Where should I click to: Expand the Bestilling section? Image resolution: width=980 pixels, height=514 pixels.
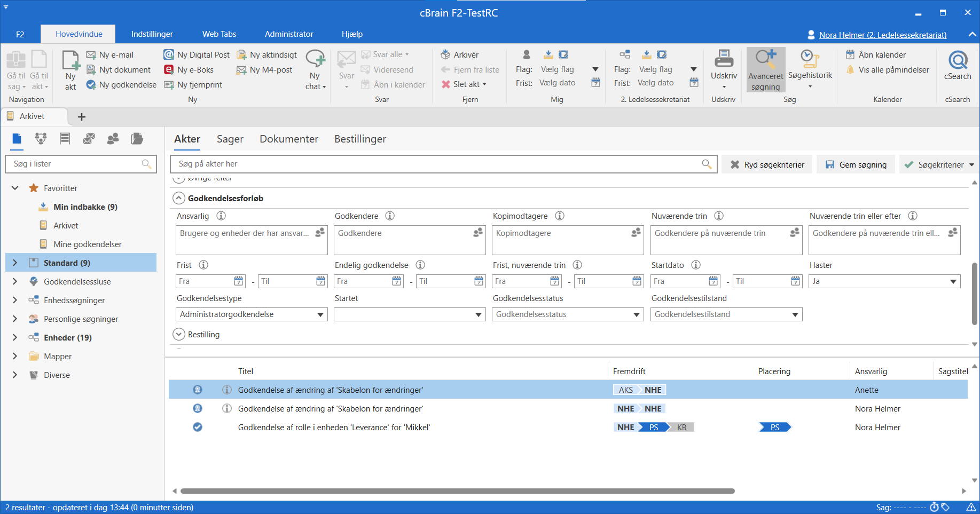(x=179, y=334)
